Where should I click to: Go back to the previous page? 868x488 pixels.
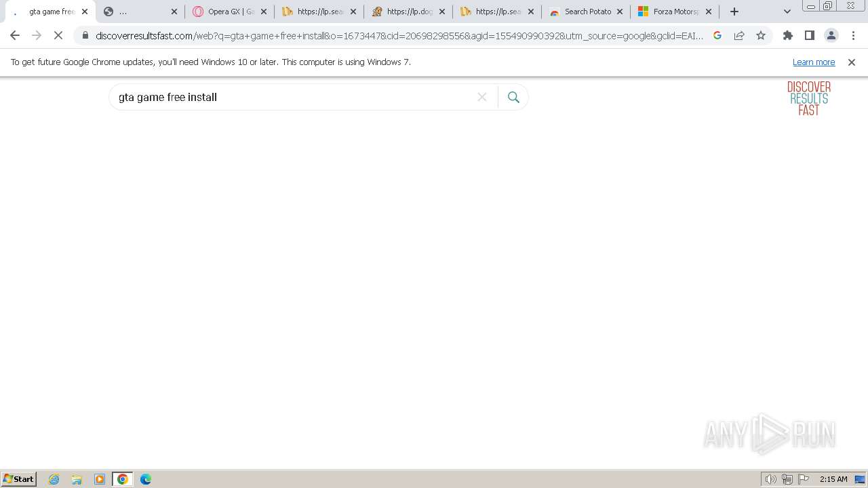tap(15, 36)
